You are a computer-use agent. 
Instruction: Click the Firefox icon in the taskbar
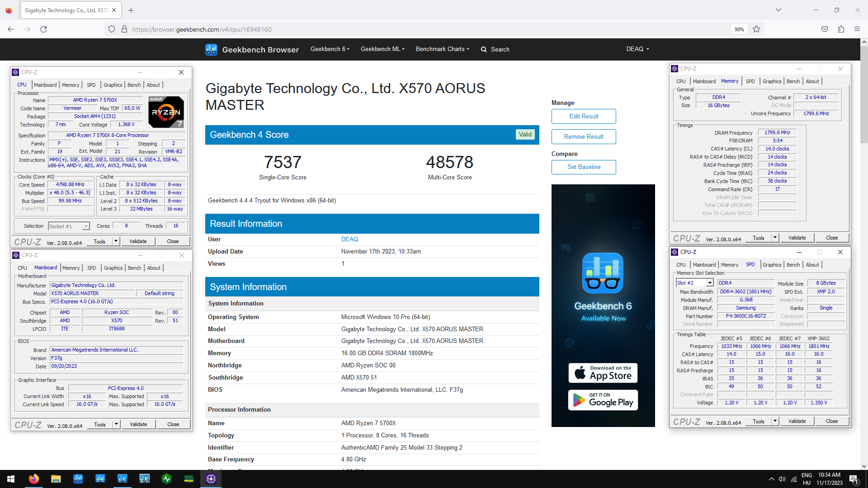pos(33,479)
